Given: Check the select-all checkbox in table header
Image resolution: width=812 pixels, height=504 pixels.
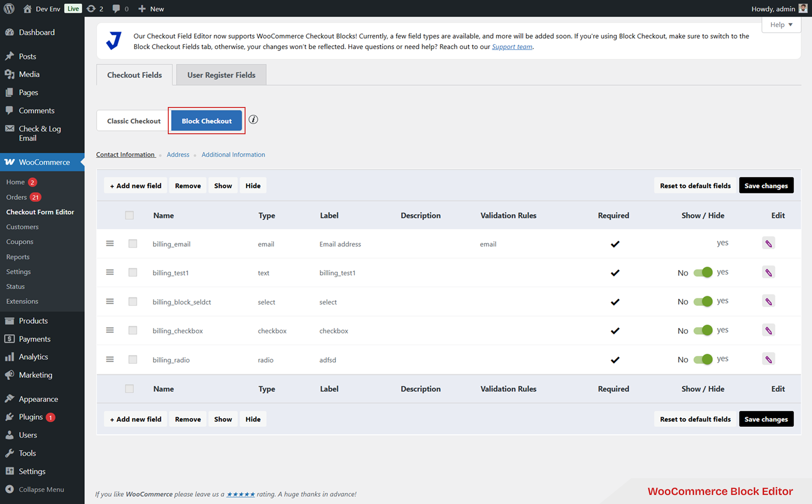Looking at the screenshot, I should pos(129,215).
